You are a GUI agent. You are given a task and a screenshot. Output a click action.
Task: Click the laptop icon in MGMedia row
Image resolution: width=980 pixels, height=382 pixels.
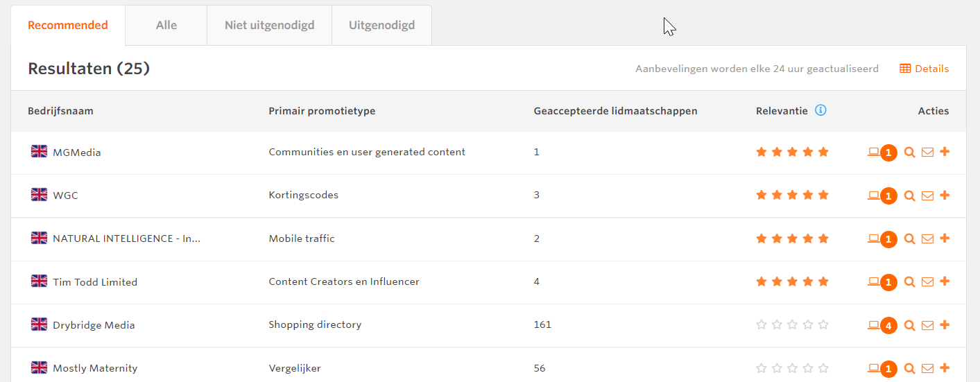point(873,152)
